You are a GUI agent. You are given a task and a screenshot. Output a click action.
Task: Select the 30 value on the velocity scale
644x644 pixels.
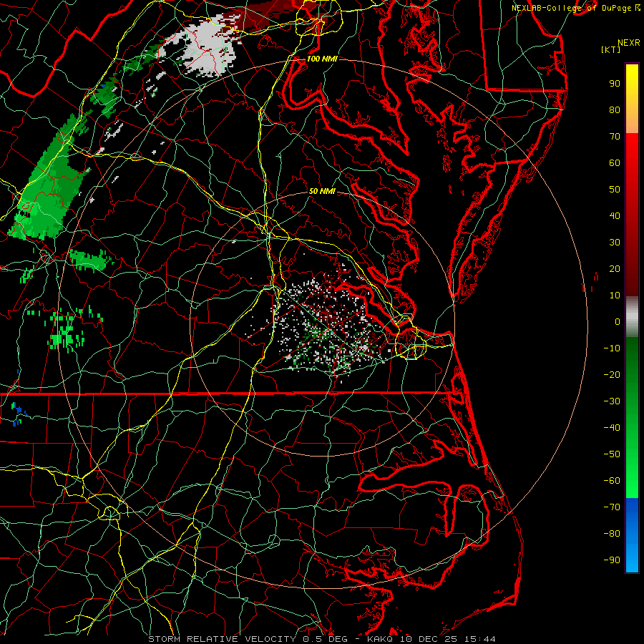point(615,243)
